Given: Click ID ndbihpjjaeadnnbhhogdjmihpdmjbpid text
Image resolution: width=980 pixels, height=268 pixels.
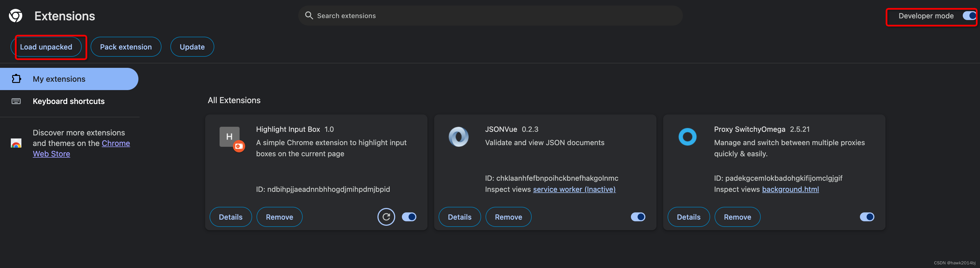Looking at the screenshot, I should pyautogui.click(x=323, y=189).
